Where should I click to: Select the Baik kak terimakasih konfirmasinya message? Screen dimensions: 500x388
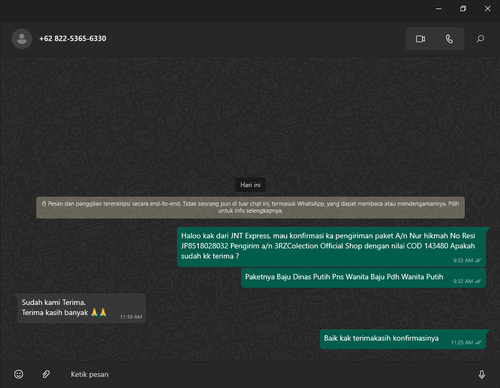tap(403, 339)
